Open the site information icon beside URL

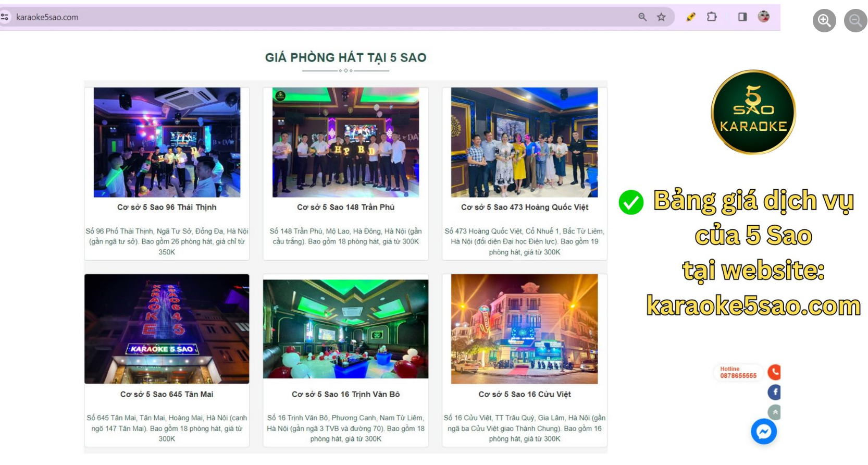(x=5, y=17)
